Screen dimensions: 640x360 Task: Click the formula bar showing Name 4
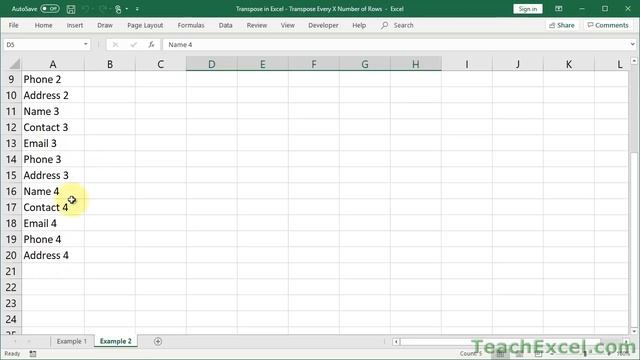click(396, 44)
